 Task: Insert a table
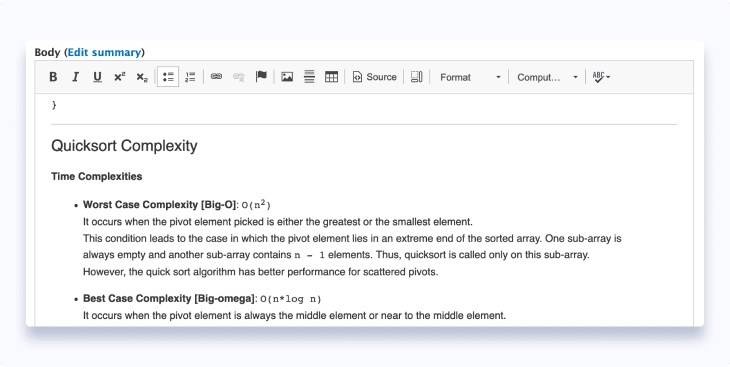[x=331, y=77]
